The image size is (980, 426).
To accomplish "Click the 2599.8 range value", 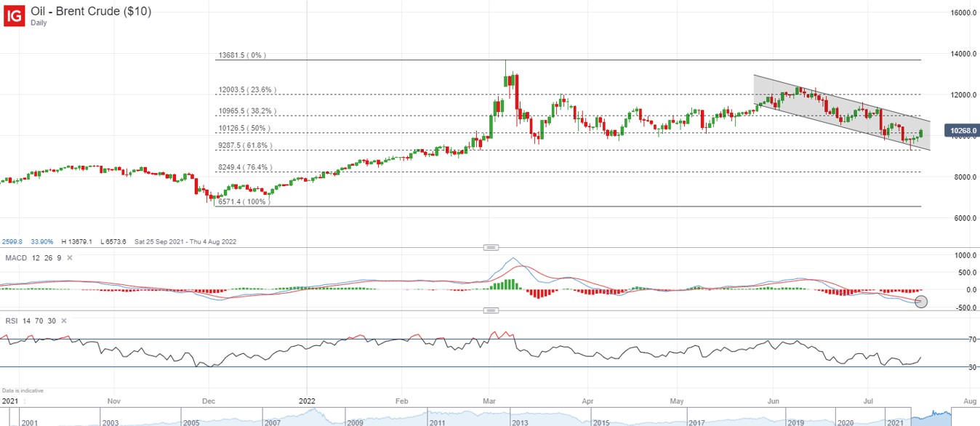I will 13,241.
